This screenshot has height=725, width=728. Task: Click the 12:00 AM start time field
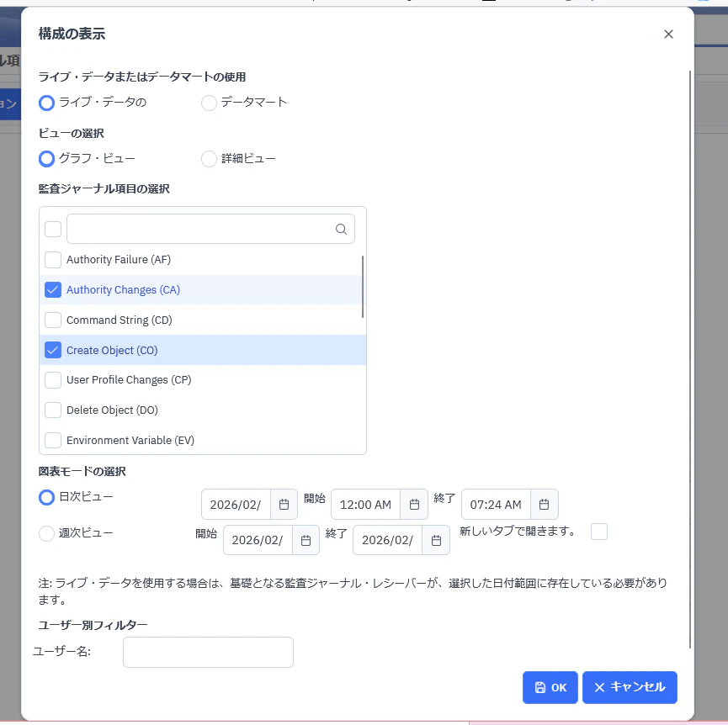[x=366, y=505]
